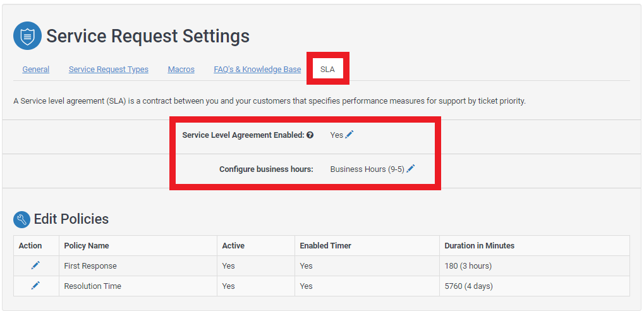The image size is (644, 311).
Task: Click the Business Hours (9-5) value
Action: coord(367,169)
